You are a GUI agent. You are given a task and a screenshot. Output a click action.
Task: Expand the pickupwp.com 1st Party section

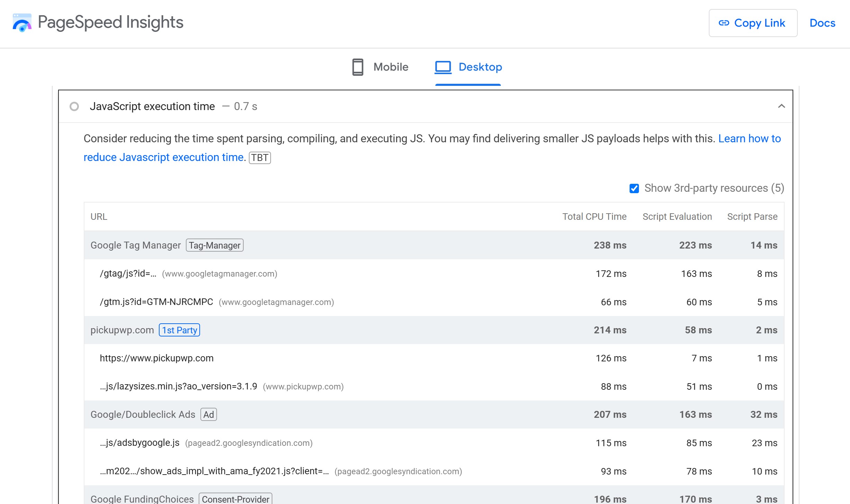tap(122, 330)
